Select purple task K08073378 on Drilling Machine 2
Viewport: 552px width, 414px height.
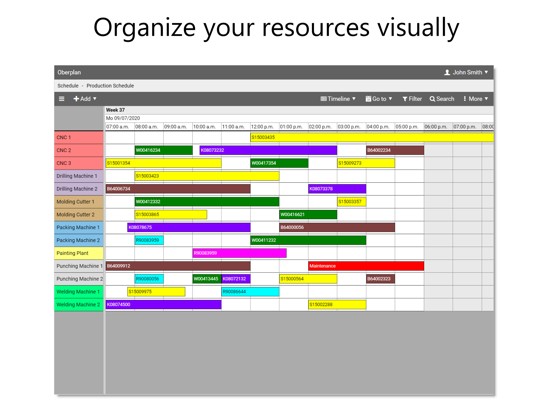pyautogui.click(x=337, y=189)
